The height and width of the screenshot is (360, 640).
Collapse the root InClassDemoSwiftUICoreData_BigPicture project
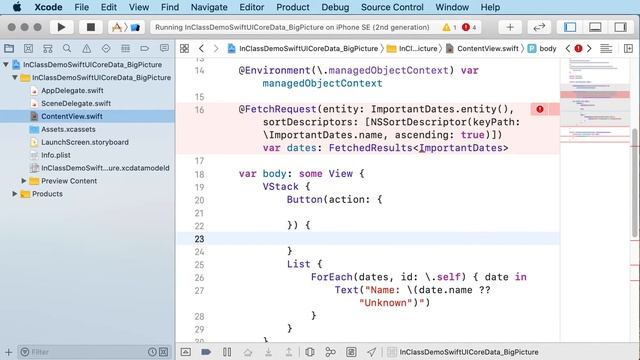point(6,64)
